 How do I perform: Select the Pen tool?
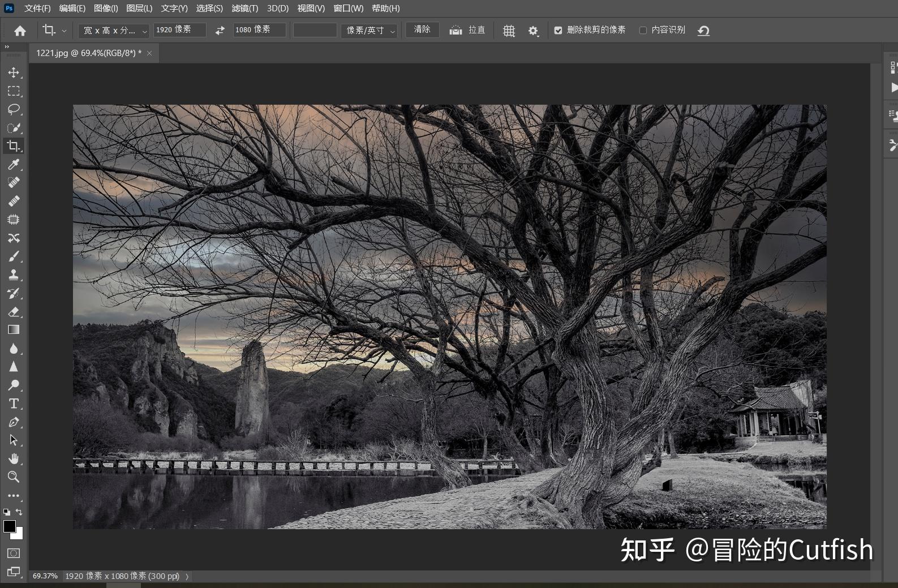[14, 422]
